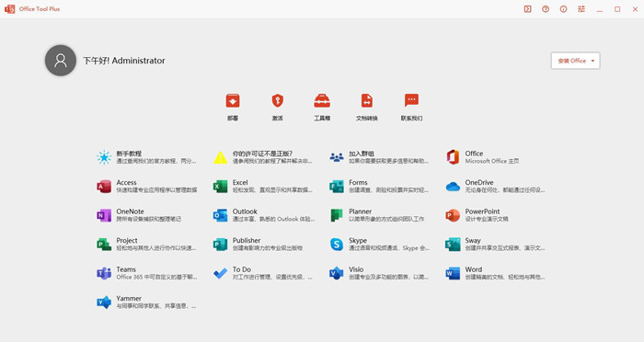Click the Yammer app icon
Viewport: 644px width, 342px height.
104,302
